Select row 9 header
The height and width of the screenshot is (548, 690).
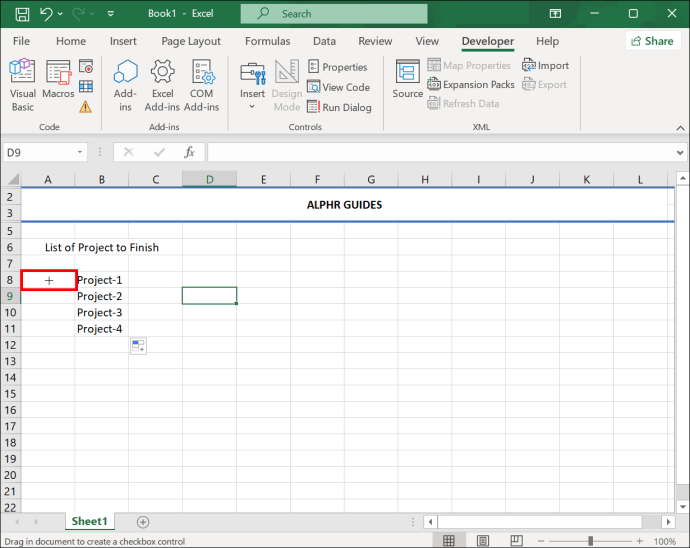pyautogui.click(x=10, y=296)
